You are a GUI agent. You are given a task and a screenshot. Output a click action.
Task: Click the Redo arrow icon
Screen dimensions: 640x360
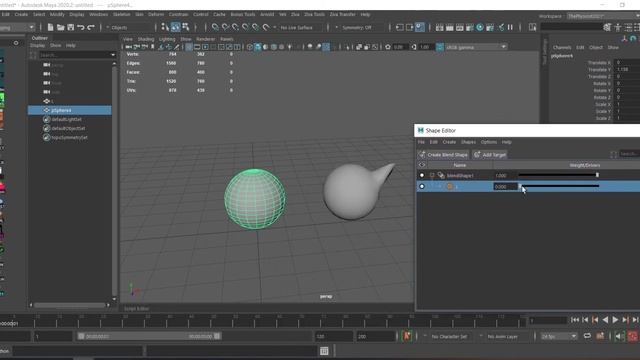click(91, 27)
